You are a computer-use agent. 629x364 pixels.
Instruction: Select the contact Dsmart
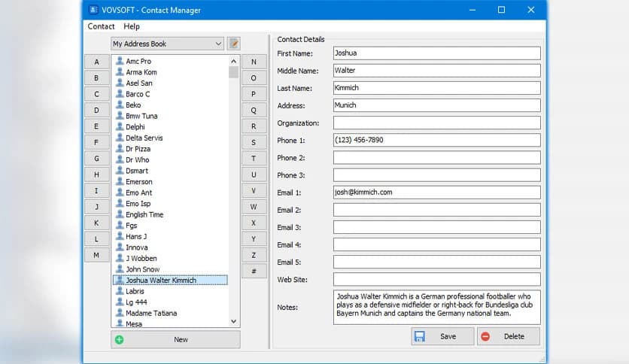[137, 171]
